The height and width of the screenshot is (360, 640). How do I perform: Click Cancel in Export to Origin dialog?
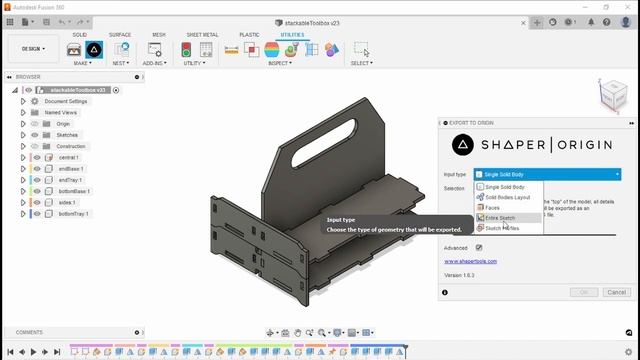pyautogui.click(x=616, y=292)
